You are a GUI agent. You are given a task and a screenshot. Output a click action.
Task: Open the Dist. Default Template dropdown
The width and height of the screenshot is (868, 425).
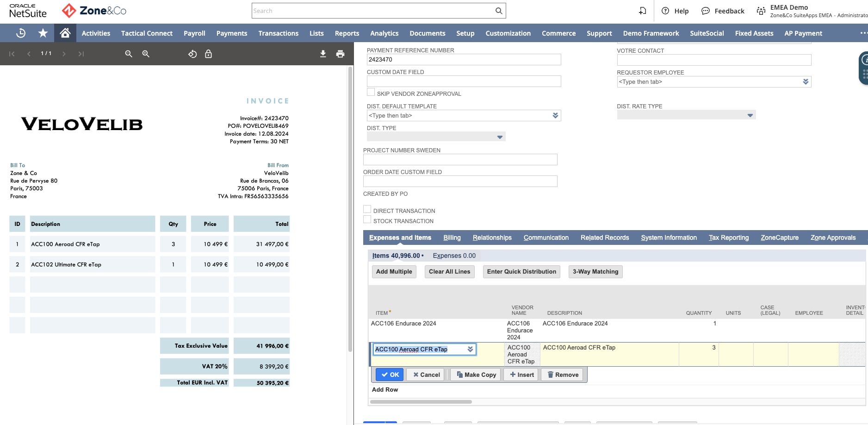click(555, 115)
